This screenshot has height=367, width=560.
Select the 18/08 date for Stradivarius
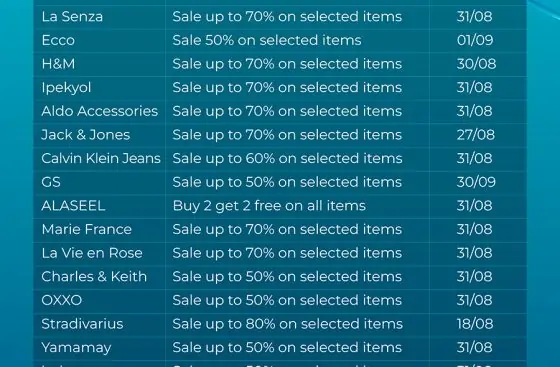coord(475,324)
